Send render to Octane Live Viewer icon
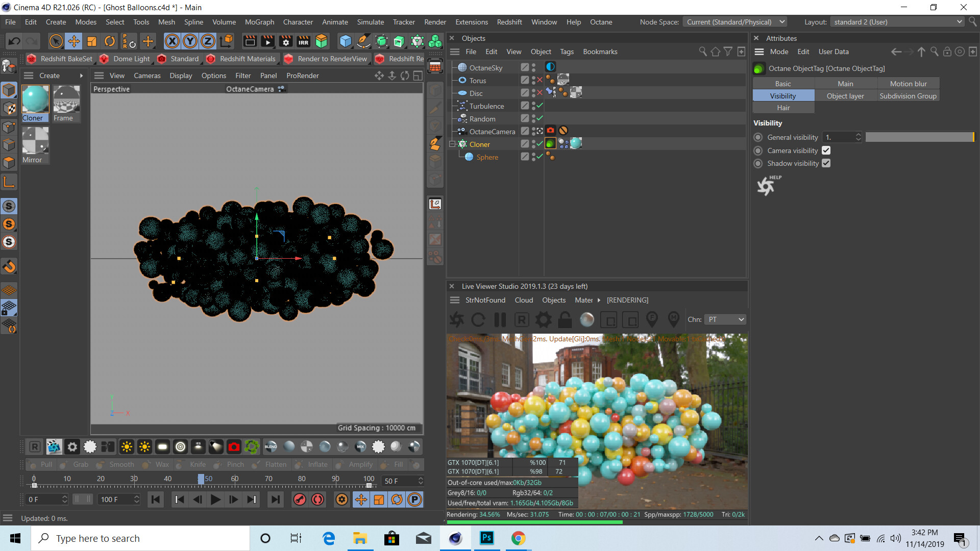The width and height of the screenshot is (980, 551). 457,320
